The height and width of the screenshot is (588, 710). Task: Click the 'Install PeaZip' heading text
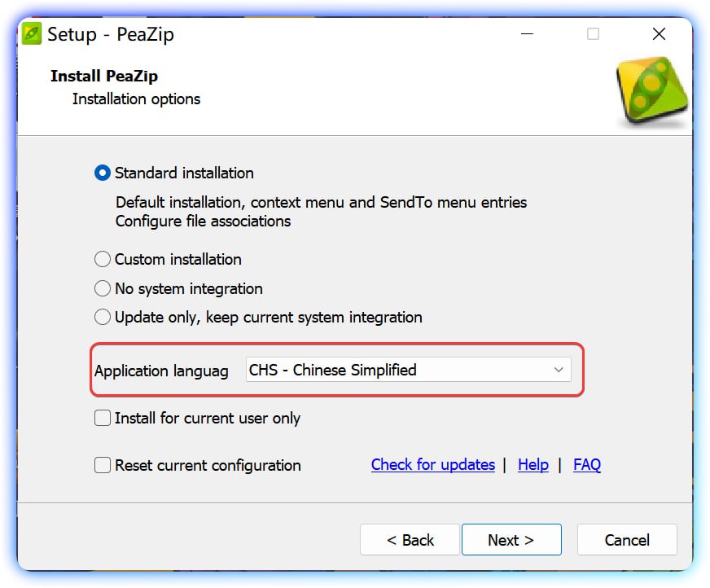104,76
